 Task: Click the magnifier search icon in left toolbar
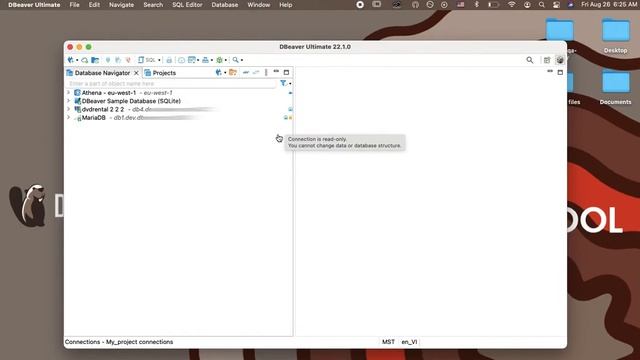coord(236,60)
